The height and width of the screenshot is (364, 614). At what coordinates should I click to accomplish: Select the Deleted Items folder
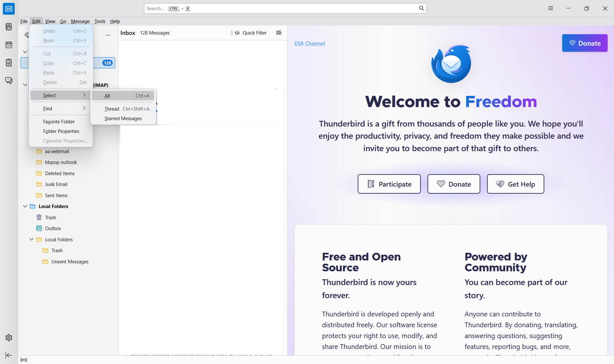(60, 174)
